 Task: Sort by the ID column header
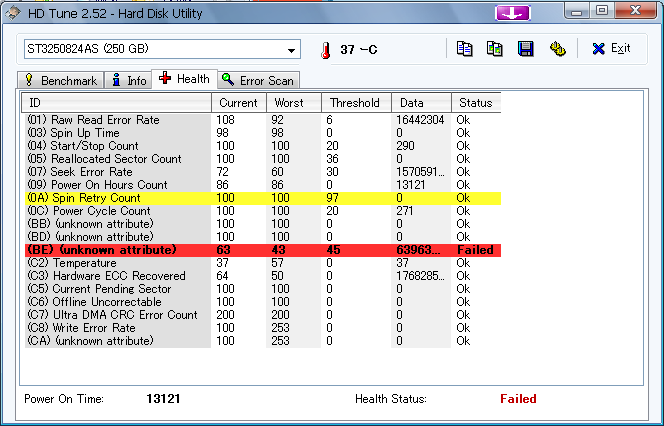(x=116, y=102)
